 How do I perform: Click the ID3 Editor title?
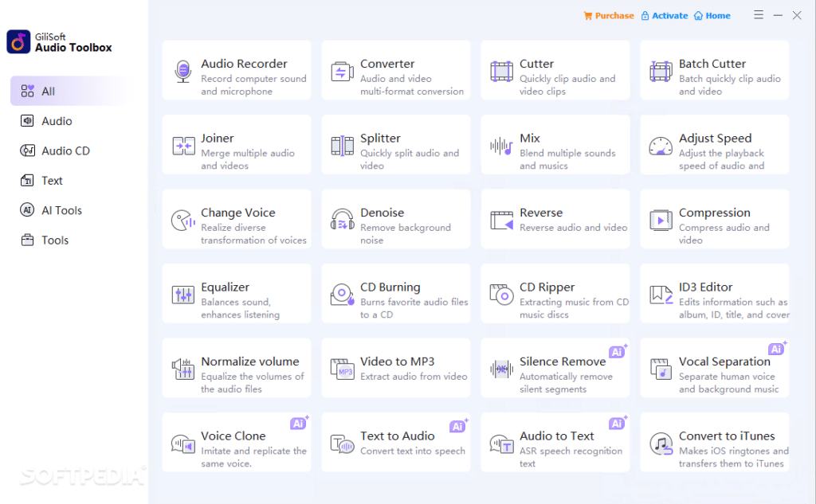point(705,287)
